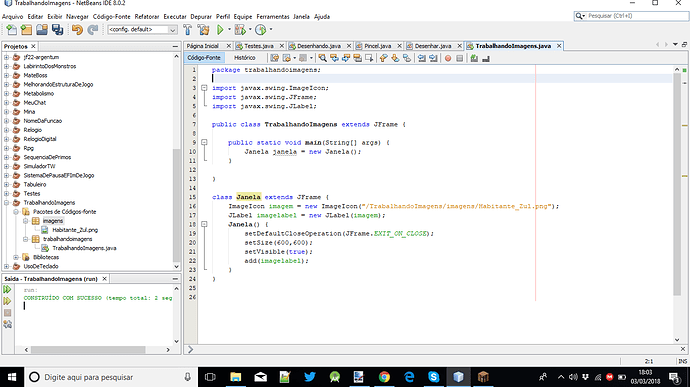Click the Save All disks icon

point(57,29)
